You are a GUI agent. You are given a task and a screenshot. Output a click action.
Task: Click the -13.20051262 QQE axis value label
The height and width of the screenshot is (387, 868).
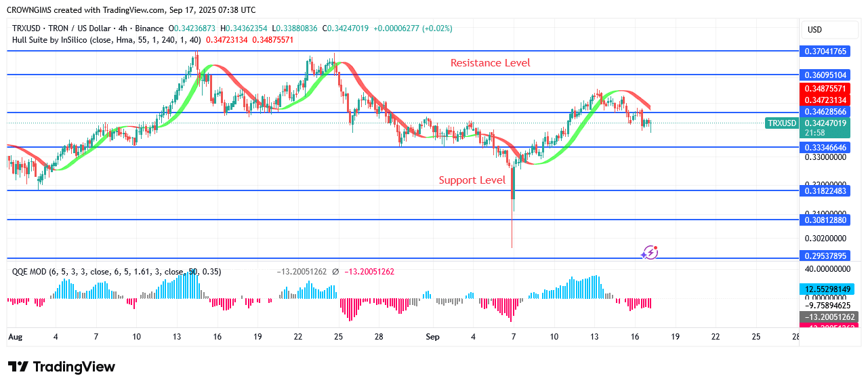(830, 317)
